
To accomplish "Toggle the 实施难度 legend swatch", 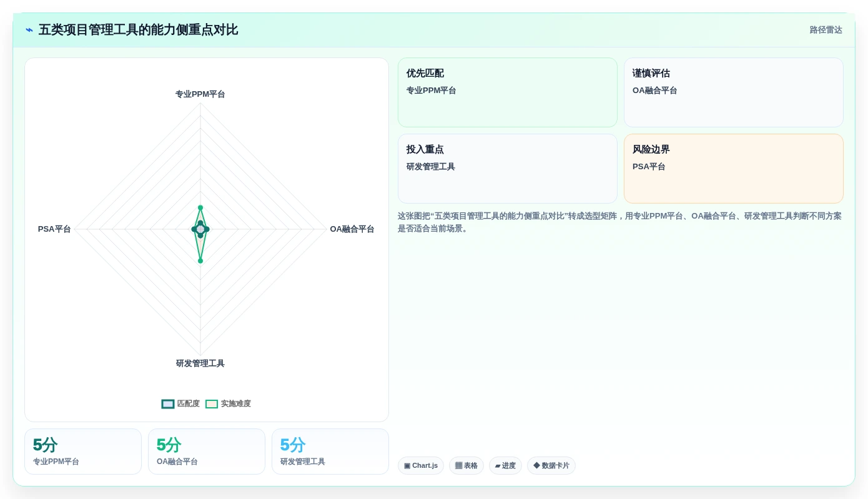I will tap(212, 404).
